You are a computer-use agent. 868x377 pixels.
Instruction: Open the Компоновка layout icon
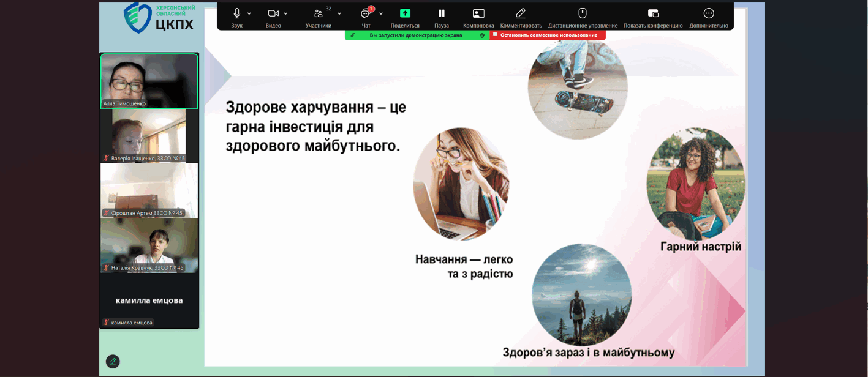pos(478,13)
